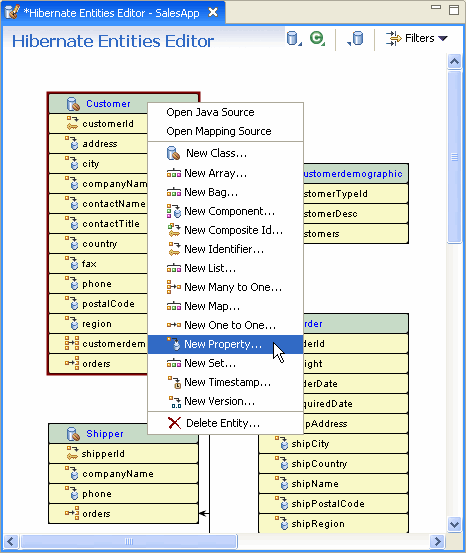Click the New Composite Id icon
This screenshot has height=553, width=466.
[x=174, y=230]
